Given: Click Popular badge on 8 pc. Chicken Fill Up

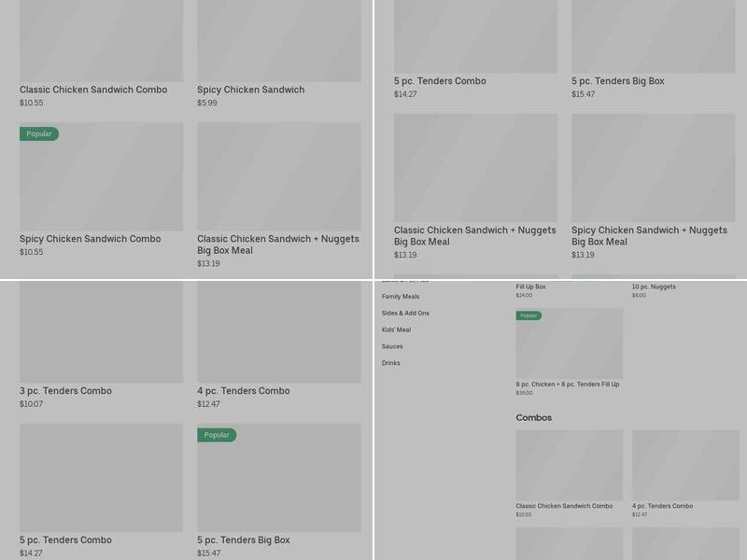Looking at the screenshot, I should [x=529, y=315].
